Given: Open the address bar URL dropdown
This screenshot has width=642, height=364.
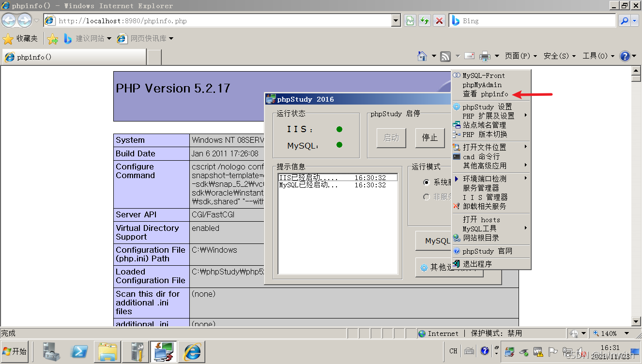Looking at the screenshot, I should pyautogui.click(x=396, y=21).
